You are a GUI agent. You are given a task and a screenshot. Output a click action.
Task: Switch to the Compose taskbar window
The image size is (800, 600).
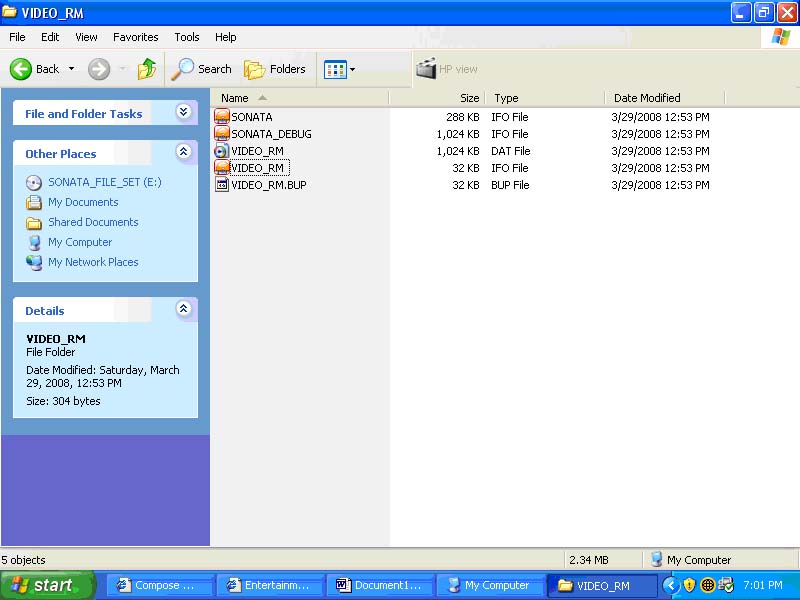click(x=159, y=585)
